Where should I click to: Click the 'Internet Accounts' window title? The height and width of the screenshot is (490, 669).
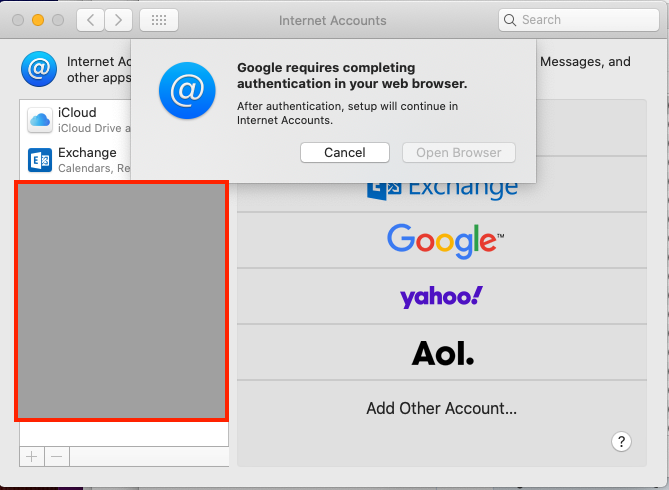[332, 20]
